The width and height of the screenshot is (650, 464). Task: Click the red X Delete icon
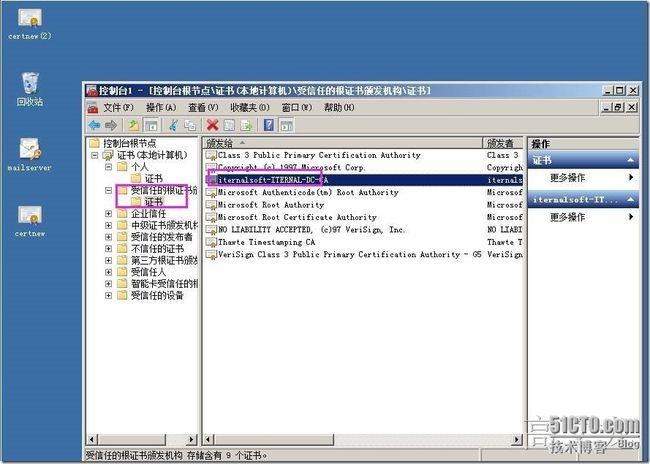point(213,125)
